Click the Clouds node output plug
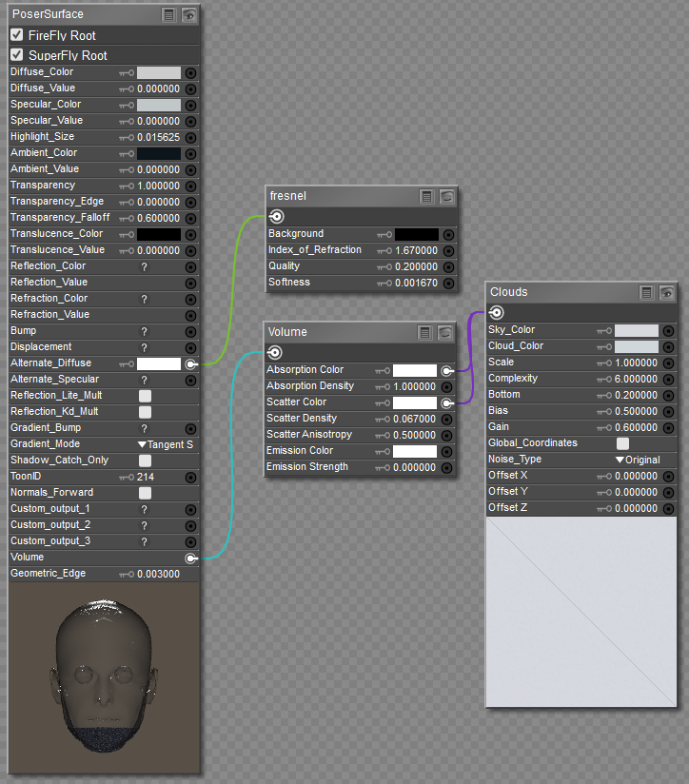 [496, 312]
